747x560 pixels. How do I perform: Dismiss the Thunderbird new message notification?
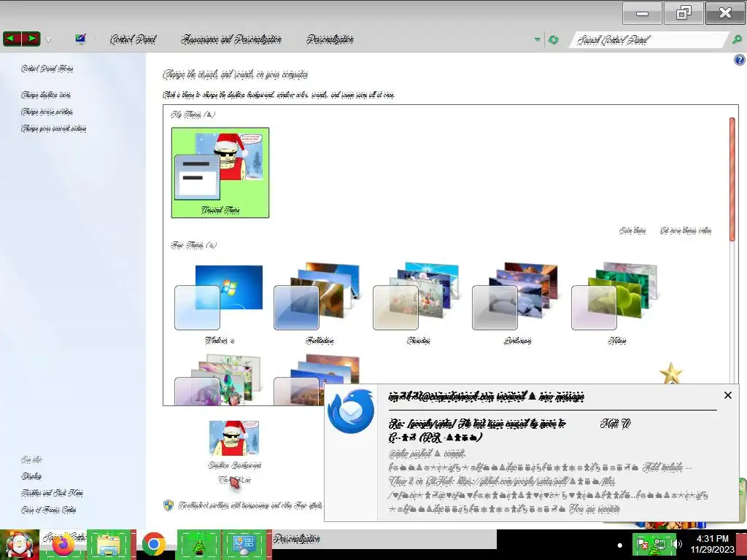point(727,395)
